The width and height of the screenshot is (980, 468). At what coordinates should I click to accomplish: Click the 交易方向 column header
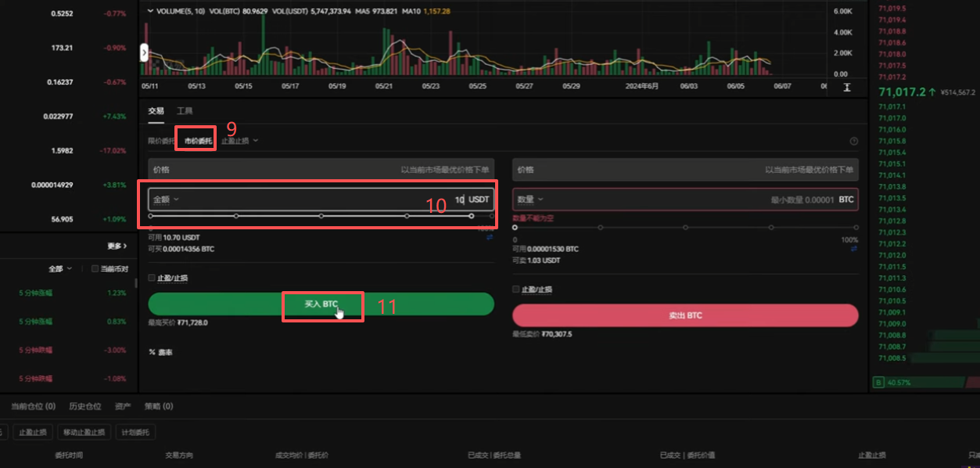pyautogui.click(x=179, y=455)
